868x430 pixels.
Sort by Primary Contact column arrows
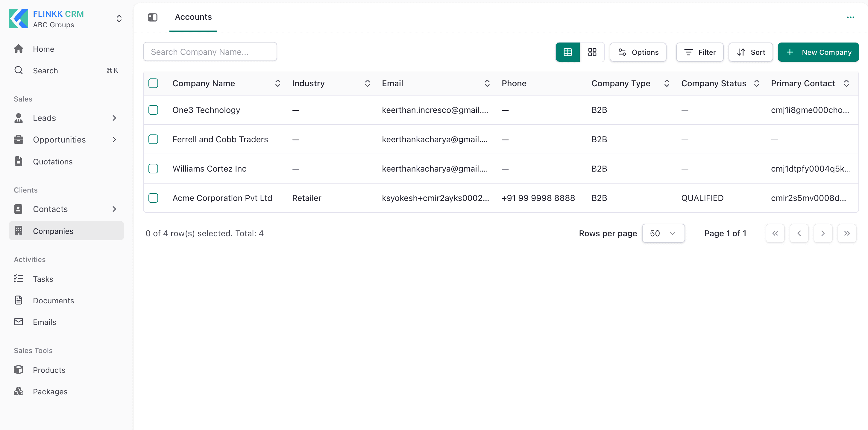click(x=846, y=83)
